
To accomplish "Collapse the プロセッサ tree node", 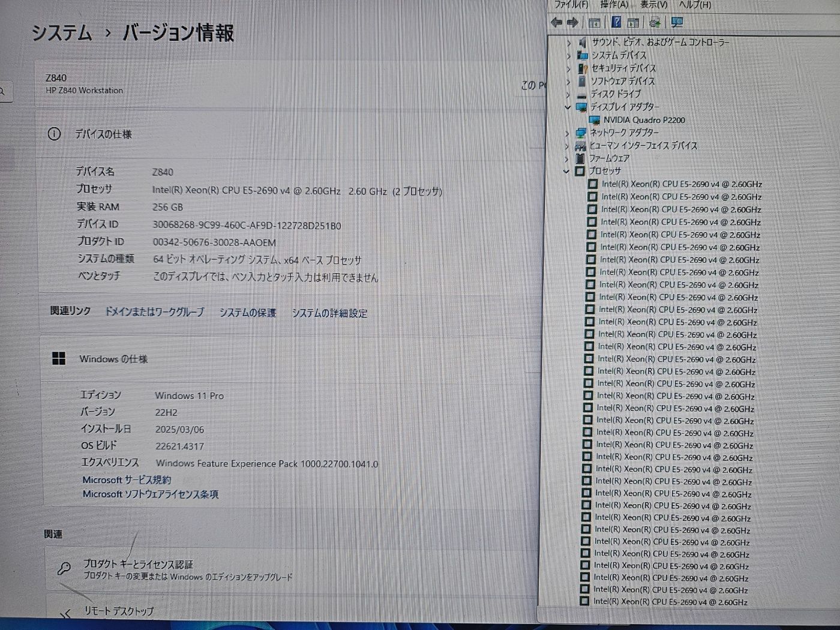I will point(566,172).
